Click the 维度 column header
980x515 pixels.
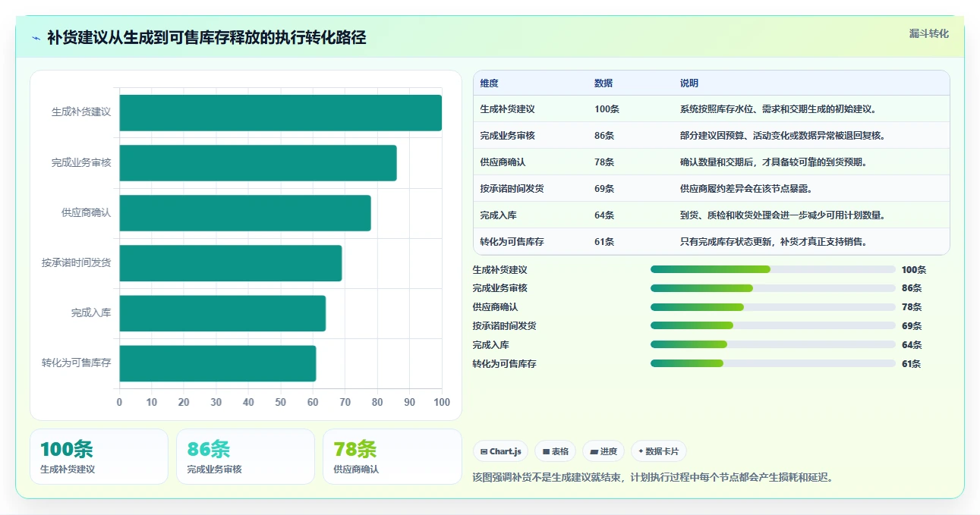(490, 83)
